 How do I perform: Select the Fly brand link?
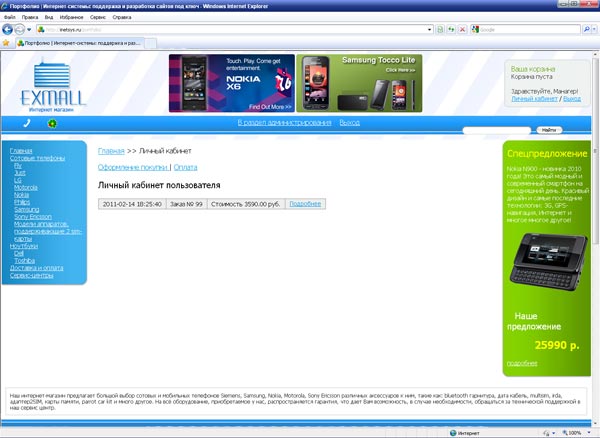18,166
